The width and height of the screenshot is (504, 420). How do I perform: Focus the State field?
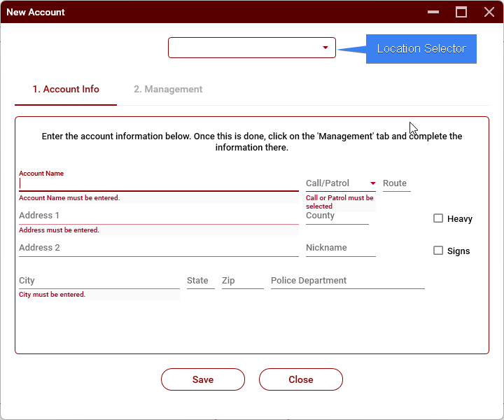[200, 281]
